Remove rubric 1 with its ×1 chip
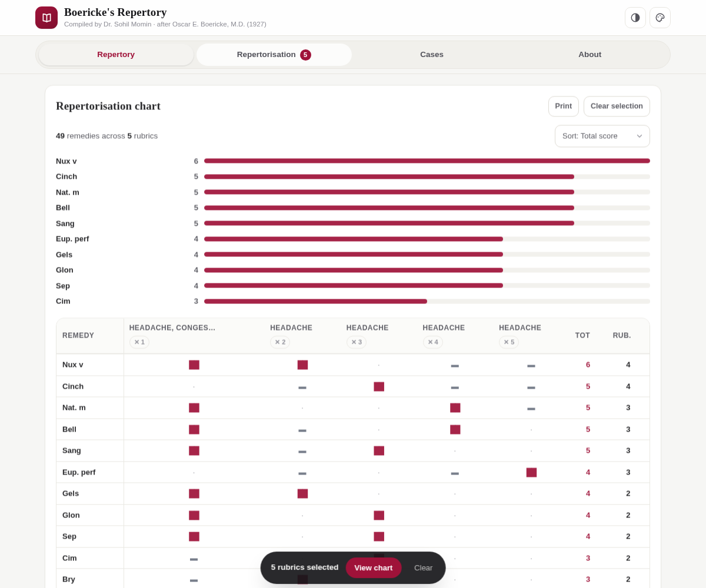Viewport: 706px width, 588px height. (x=139, y=342)
